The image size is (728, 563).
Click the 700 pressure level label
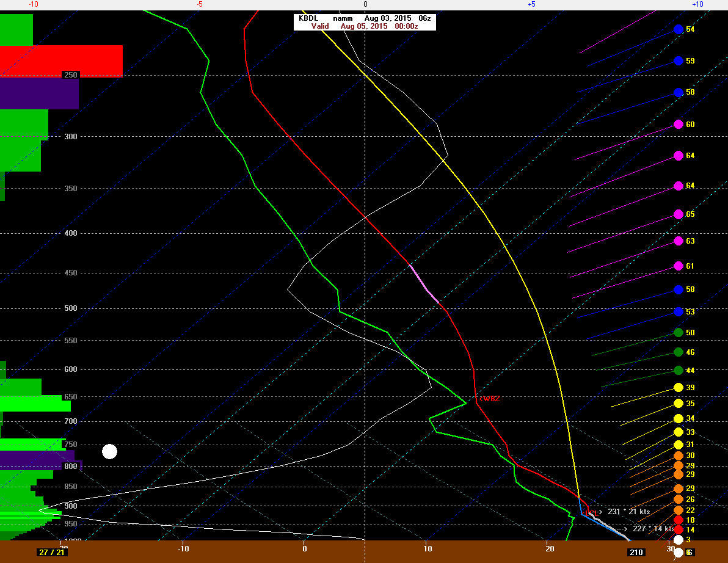click(71, 421)
